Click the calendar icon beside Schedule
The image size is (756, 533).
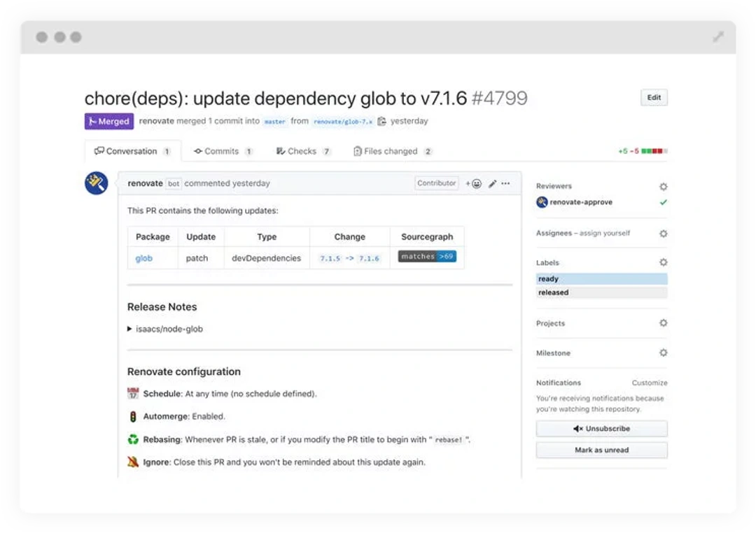coord(133,393)
